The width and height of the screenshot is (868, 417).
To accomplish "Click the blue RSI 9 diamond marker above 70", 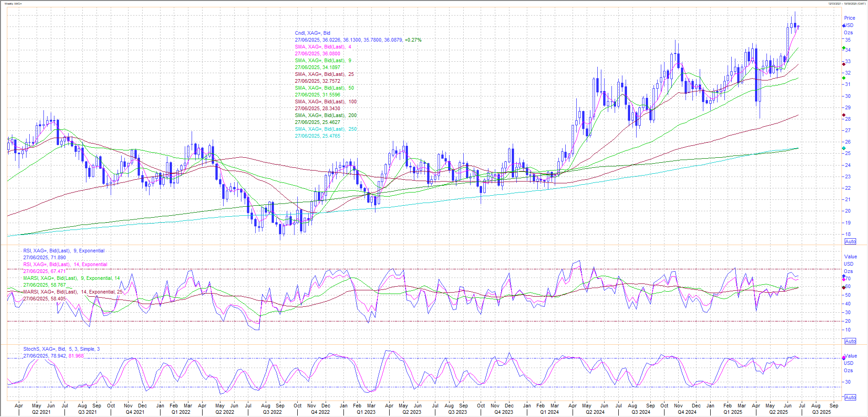I will pyautogui.click(x=844, y=276).
